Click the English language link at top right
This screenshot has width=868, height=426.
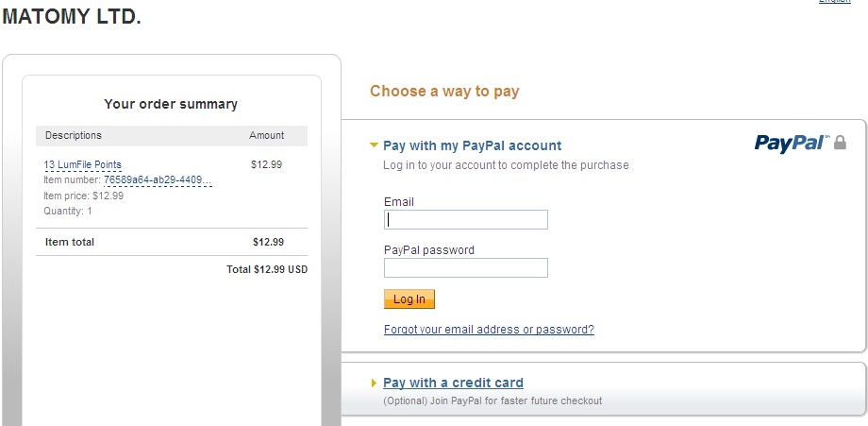834,2
